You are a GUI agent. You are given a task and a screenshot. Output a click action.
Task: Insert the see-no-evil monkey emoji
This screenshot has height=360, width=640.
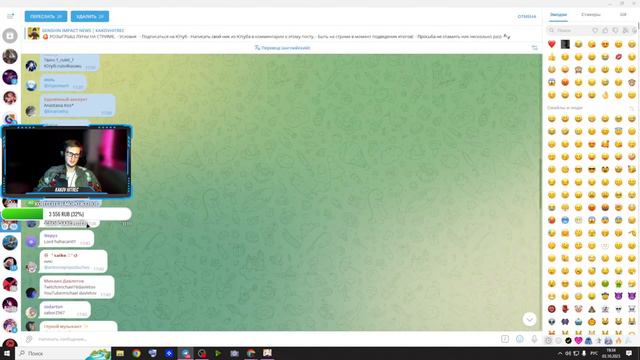click(578, 70)
